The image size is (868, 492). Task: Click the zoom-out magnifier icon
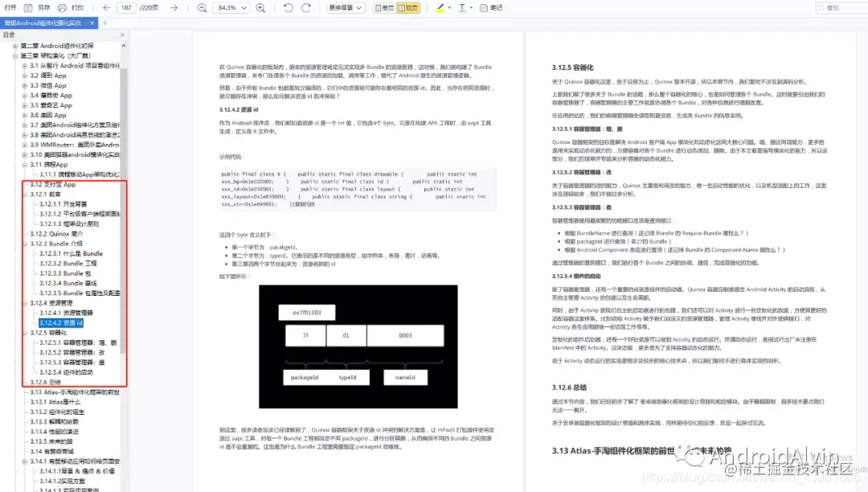coord(201,7)
